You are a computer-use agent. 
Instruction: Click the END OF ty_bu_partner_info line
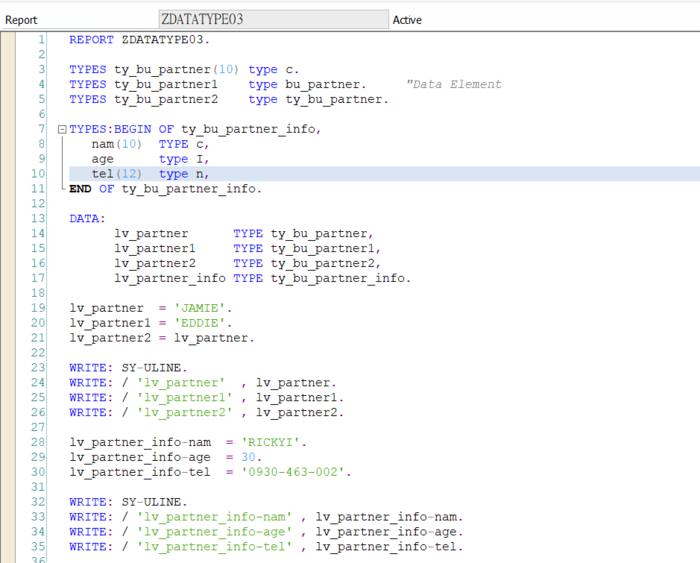pyautogui.click(x=165, y=189)
